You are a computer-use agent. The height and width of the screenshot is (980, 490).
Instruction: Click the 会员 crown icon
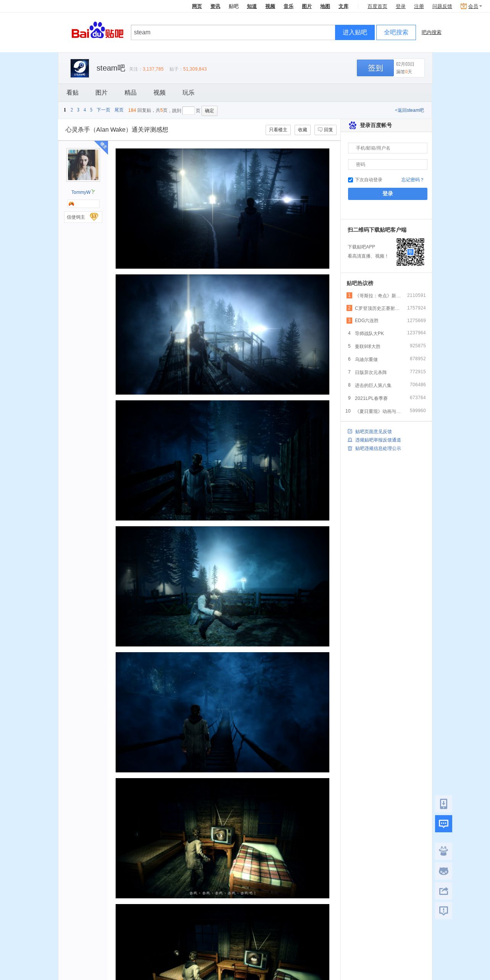[464, 6]
